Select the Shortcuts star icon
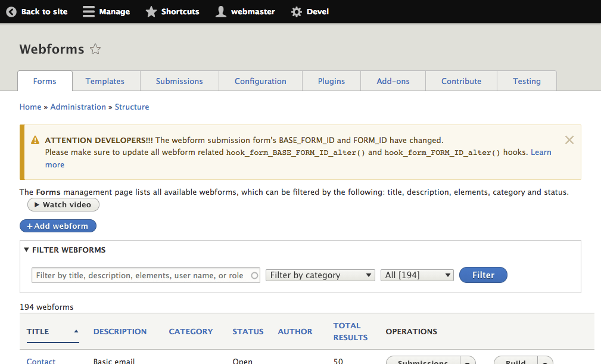 click(151, 11)
